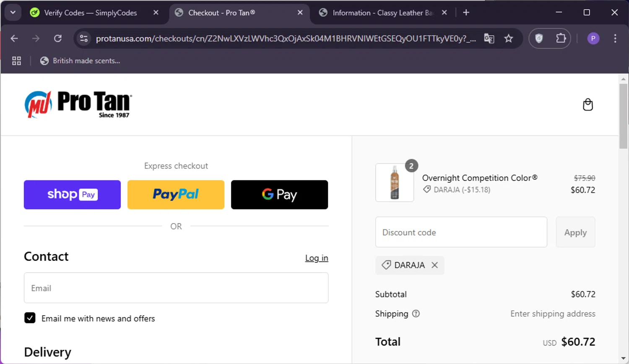629x364 pixels.
Task: Pay with PayPal button
Action: [x=176, y=195]
